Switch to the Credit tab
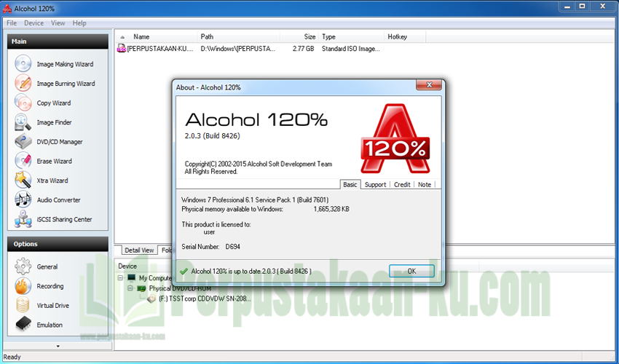This screenshot has width=619, height=364. tap(402, 184)
